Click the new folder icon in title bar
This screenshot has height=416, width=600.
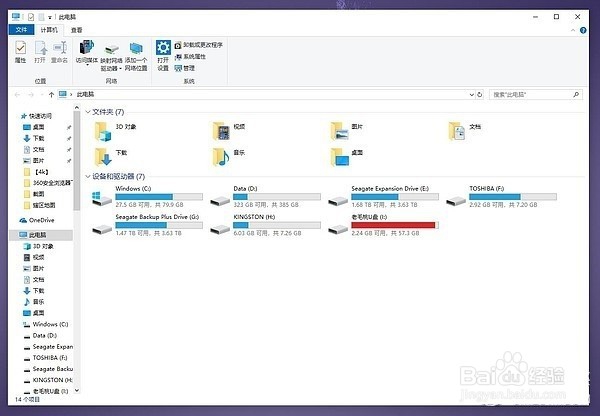pyautogui.click(x=41, y=17)
